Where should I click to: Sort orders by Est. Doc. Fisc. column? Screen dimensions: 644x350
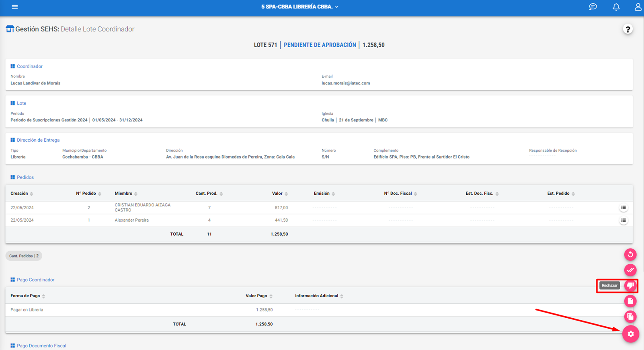click(x=482, y=194)
